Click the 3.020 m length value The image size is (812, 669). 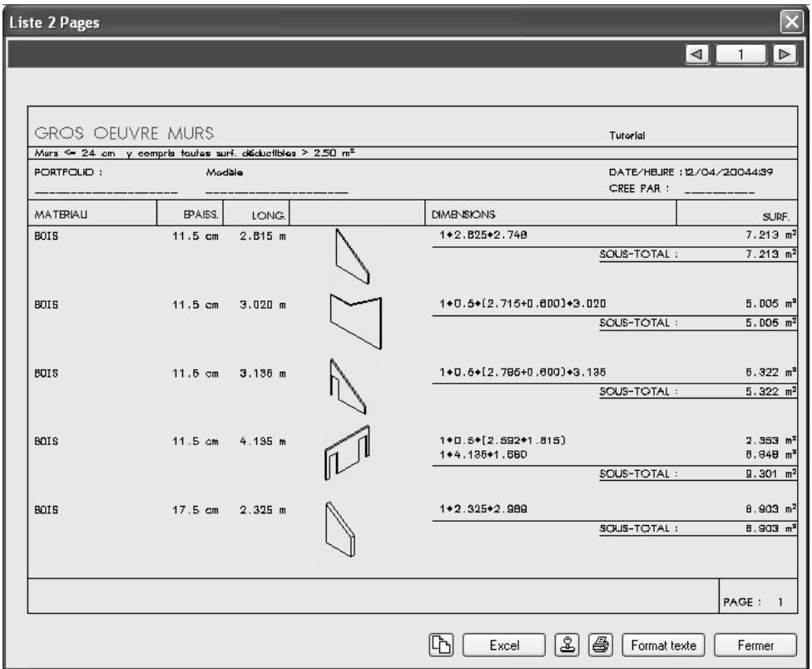263,305
